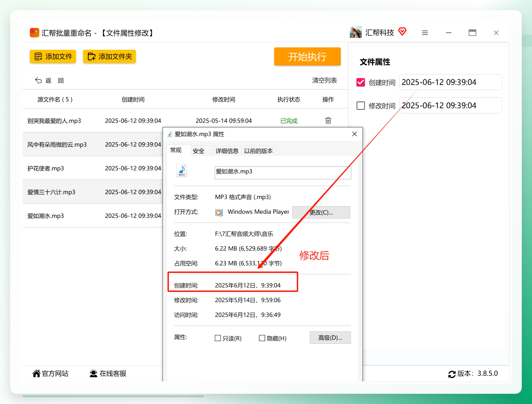
Task: Open the hamburger menu icon
Action: [425, 33]
